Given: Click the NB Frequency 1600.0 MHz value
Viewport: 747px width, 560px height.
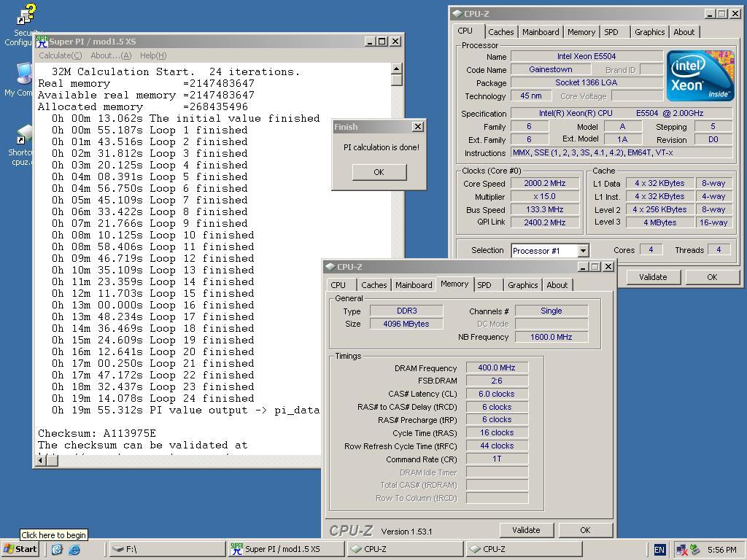Looking at the screenshot, I should 551,337.
